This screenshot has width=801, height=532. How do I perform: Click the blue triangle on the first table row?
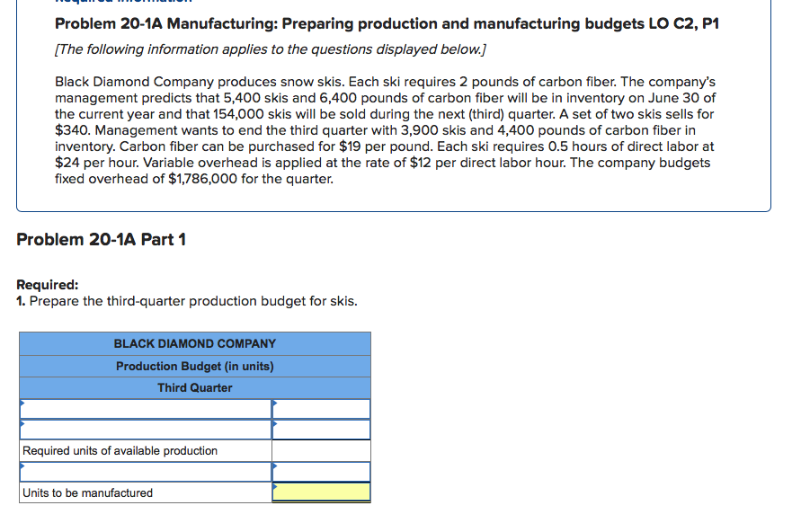22,403
